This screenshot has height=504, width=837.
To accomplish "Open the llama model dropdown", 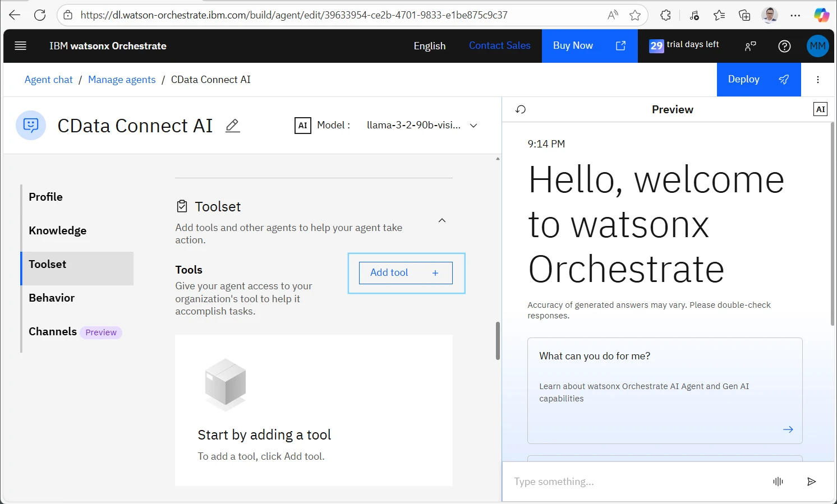I will point(422,126).
